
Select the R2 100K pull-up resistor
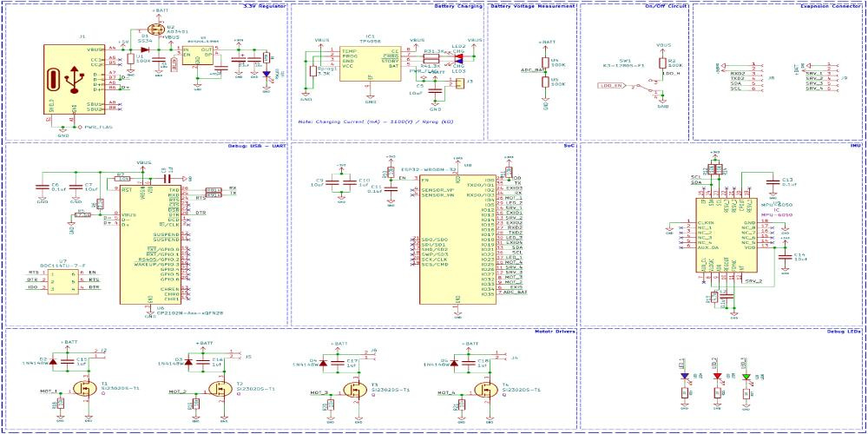click(x=662, y=63)
